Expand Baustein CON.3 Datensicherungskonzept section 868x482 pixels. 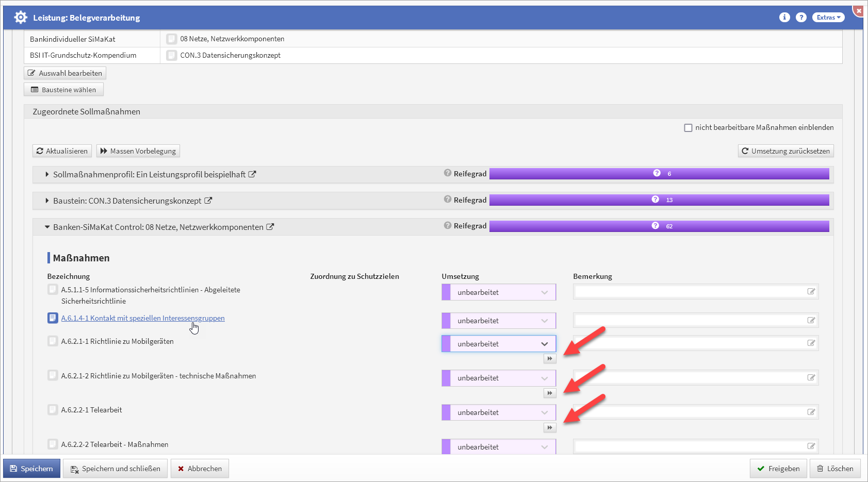47,201
